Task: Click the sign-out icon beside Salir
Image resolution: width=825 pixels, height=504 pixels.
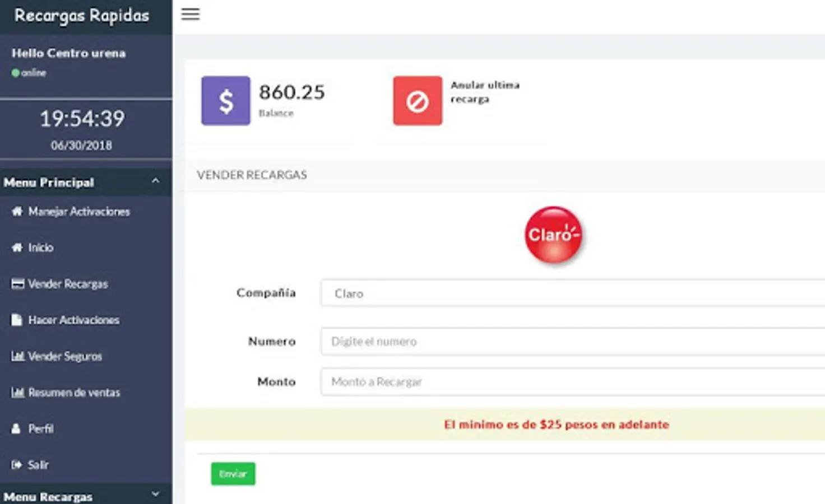Action: (x=17, y=465)
